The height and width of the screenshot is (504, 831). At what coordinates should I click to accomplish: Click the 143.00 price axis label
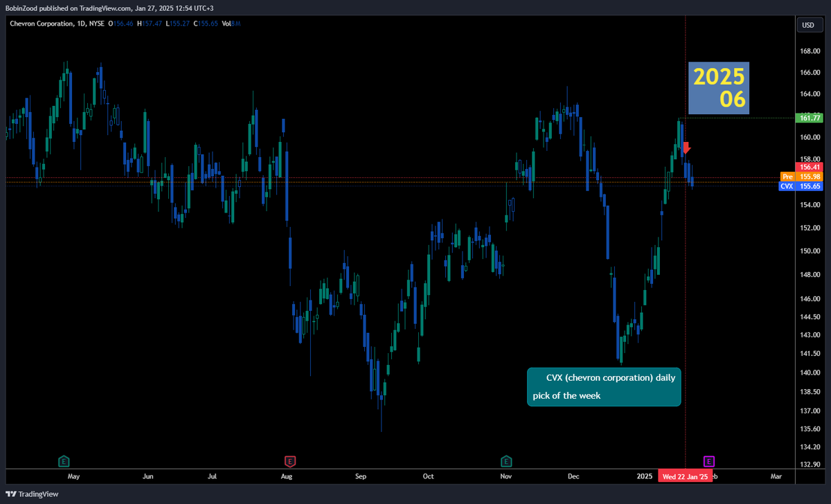point(810,336)
